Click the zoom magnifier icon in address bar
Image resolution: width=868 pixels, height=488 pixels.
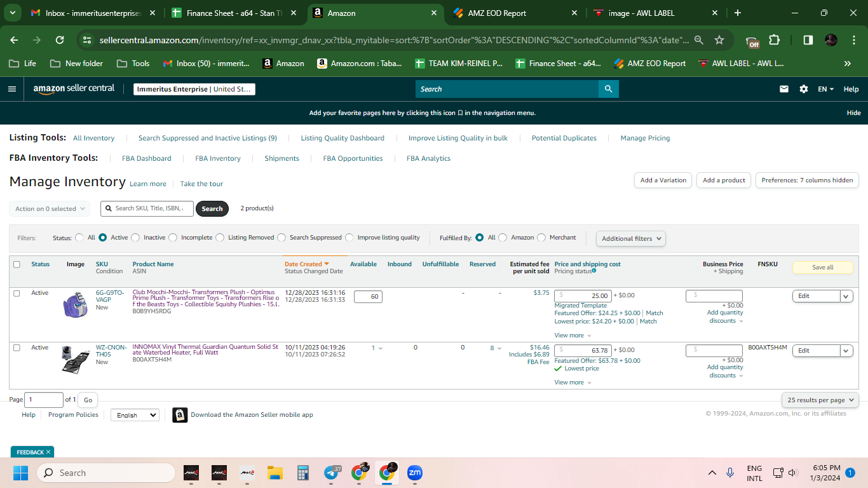coord(699,40)
